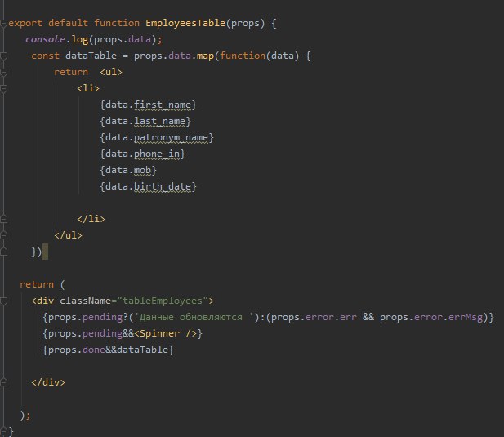Click the map method name

click(205, 56)
